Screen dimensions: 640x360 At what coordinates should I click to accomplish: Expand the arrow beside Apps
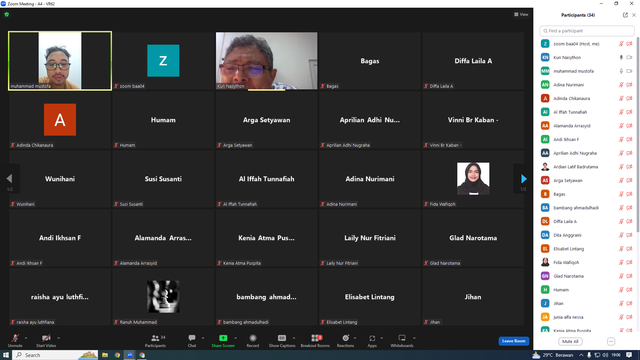[x=381, y=338]
